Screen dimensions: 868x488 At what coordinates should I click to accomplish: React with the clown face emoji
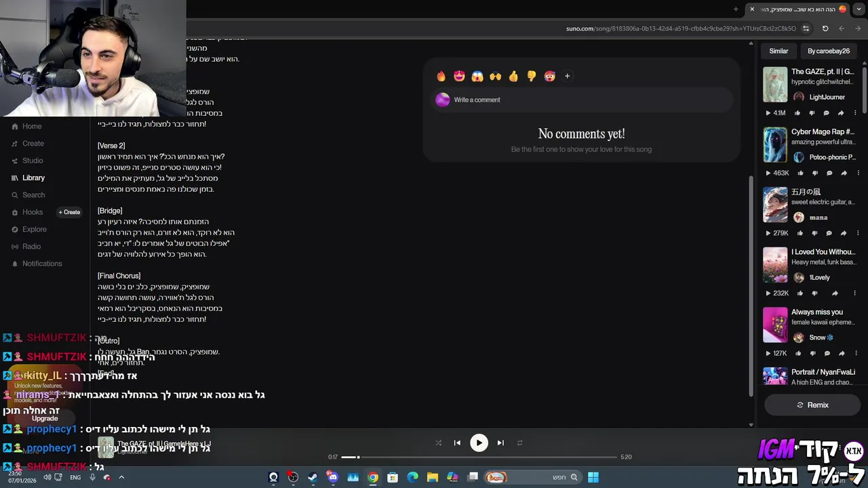pyautogui.click(x=549, y=77)
